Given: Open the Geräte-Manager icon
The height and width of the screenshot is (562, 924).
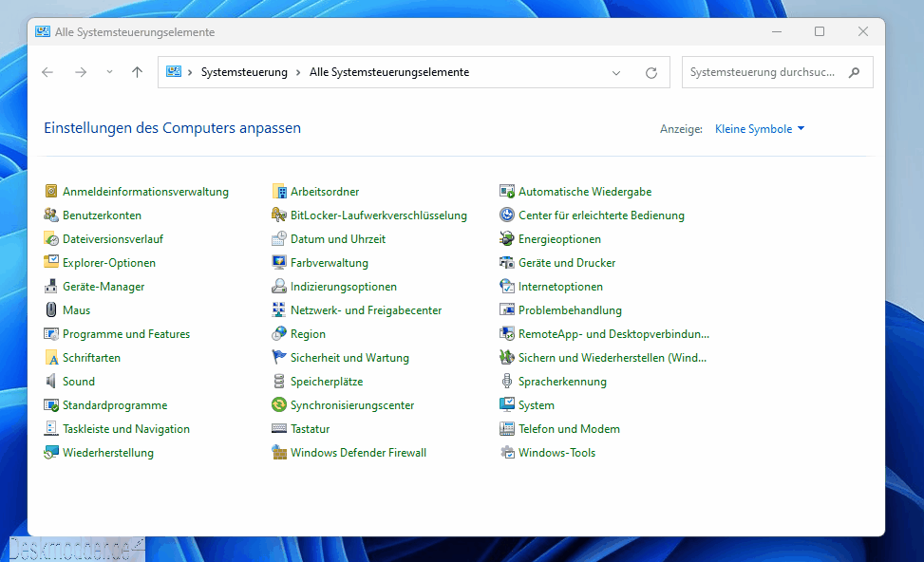Looking at the screenshot, I should [51, 287].
